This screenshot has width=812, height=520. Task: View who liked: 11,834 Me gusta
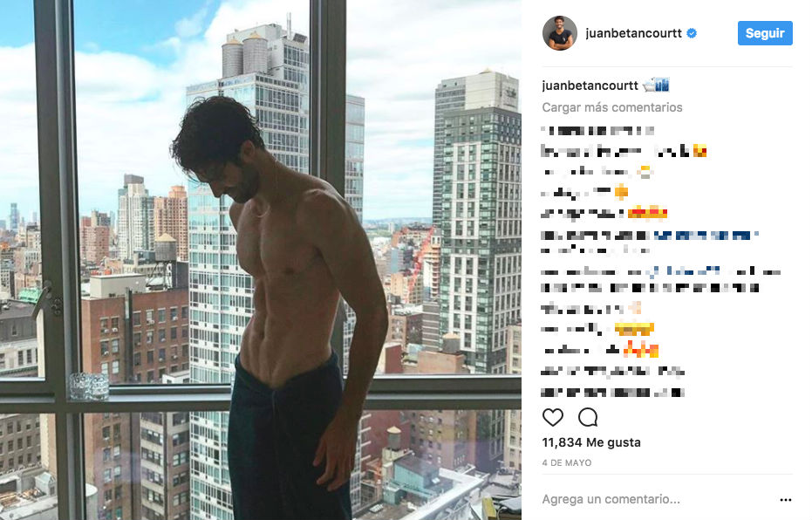coord(590,442)
